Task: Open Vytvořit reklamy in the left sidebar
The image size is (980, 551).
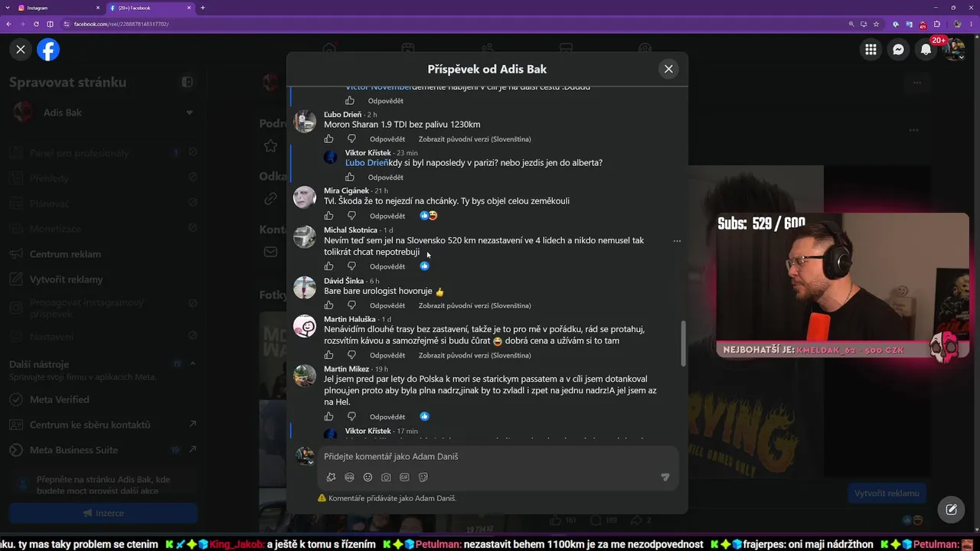Action: [x=66, y=279]
